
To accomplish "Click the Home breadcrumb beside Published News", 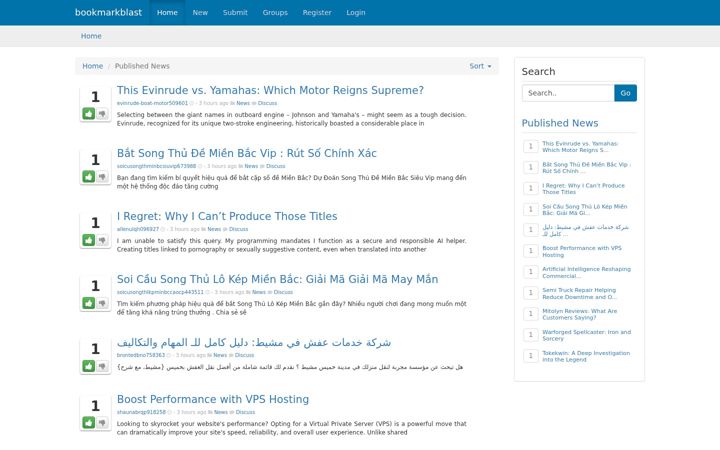I will click(x=93, y=66).
